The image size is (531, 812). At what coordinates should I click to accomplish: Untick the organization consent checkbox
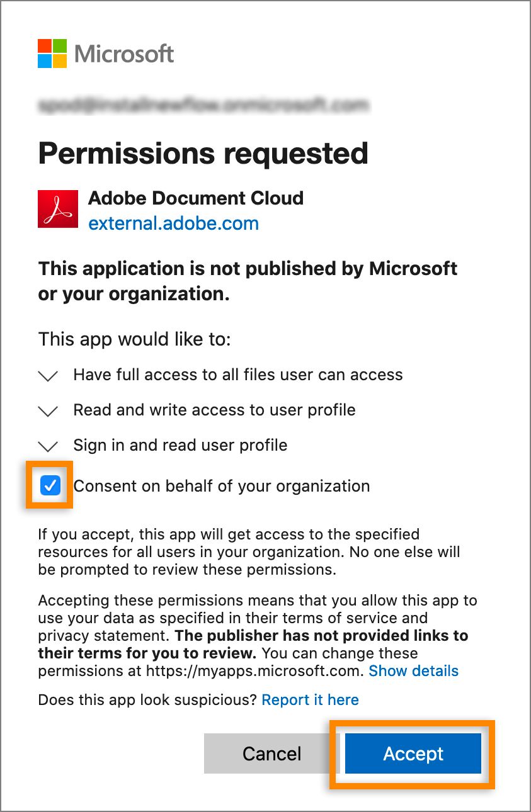50,485
